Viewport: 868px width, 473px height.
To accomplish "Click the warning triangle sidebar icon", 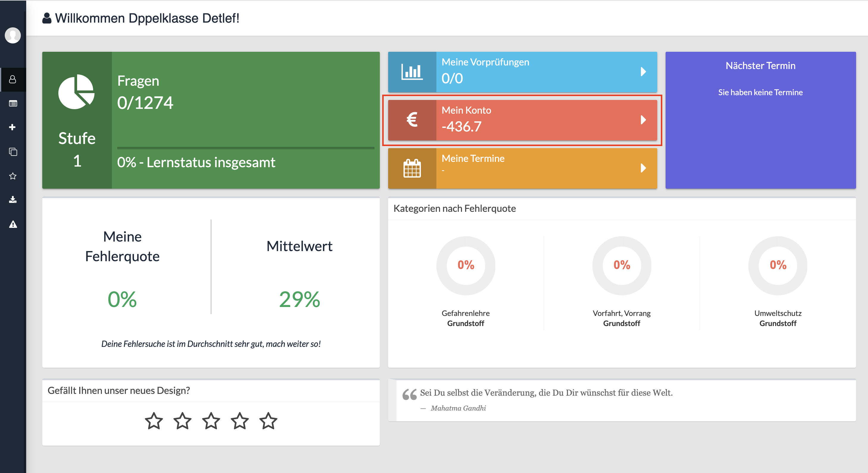I will pos(13,224).
